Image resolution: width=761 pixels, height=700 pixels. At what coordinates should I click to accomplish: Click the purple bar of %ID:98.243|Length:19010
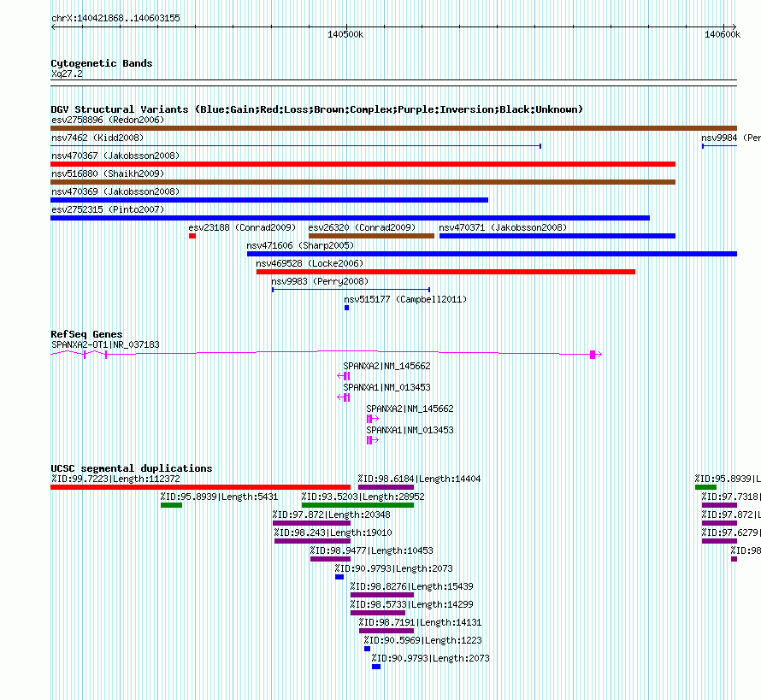(x=313, y=541)
